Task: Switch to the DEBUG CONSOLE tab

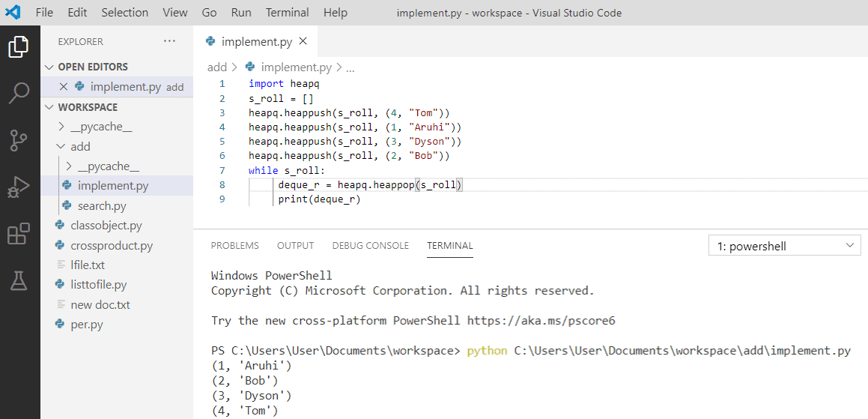Action: 370,246
